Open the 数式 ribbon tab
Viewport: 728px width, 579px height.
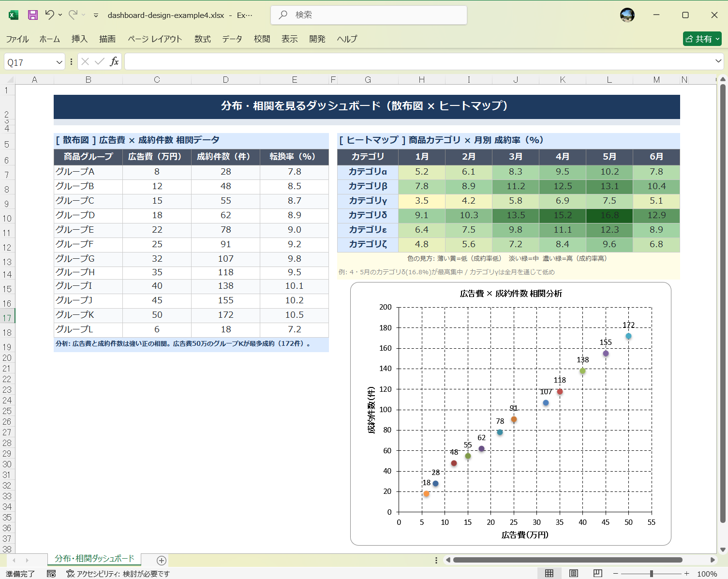point(203,39)
